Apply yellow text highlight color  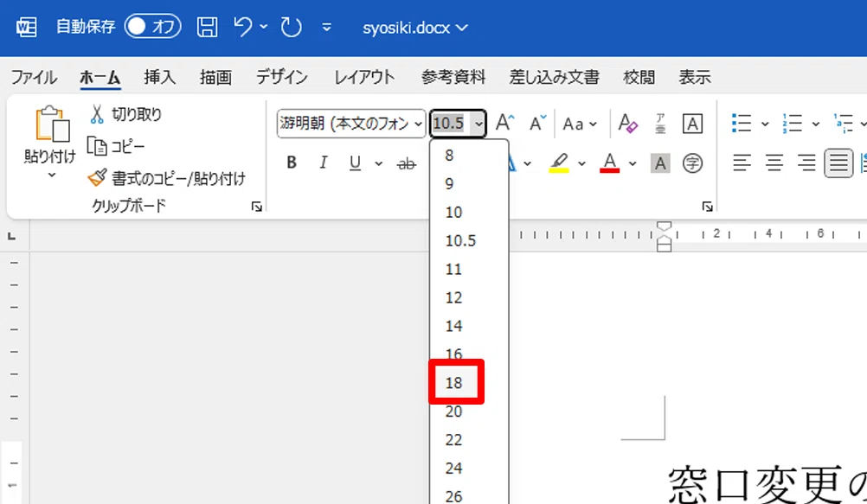(x=559, y=163)
